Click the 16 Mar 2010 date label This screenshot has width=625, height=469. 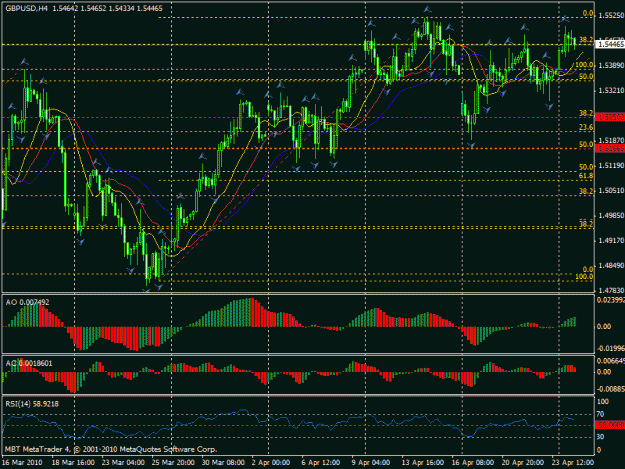click(x=22, y=463)
